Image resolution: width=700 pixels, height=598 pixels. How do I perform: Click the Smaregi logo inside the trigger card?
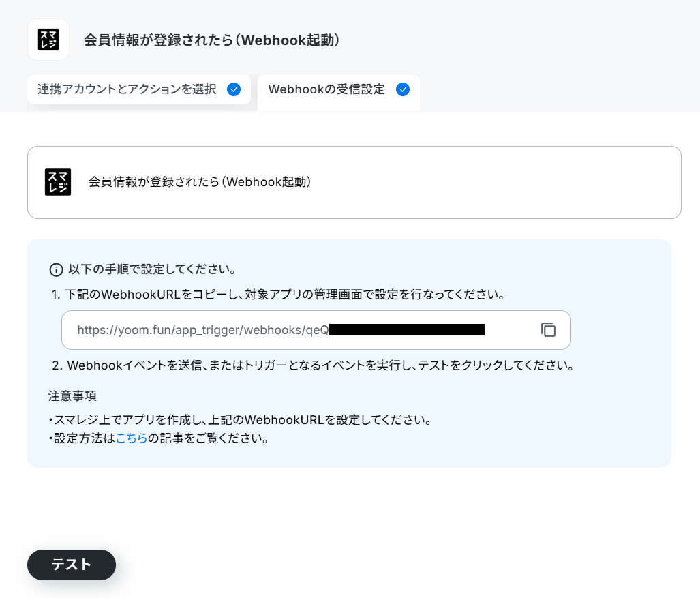(58, 182)
